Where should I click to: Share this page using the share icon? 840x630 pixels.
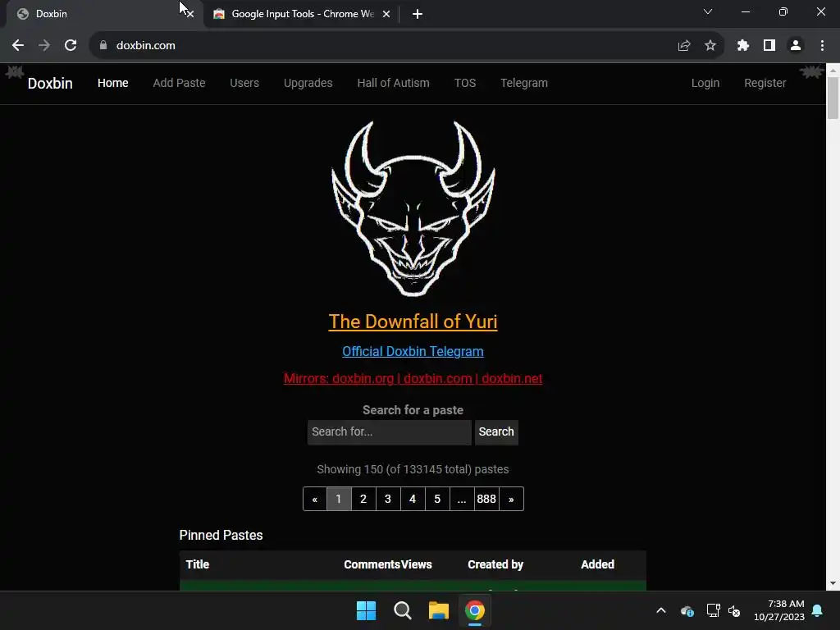(683, 46)
